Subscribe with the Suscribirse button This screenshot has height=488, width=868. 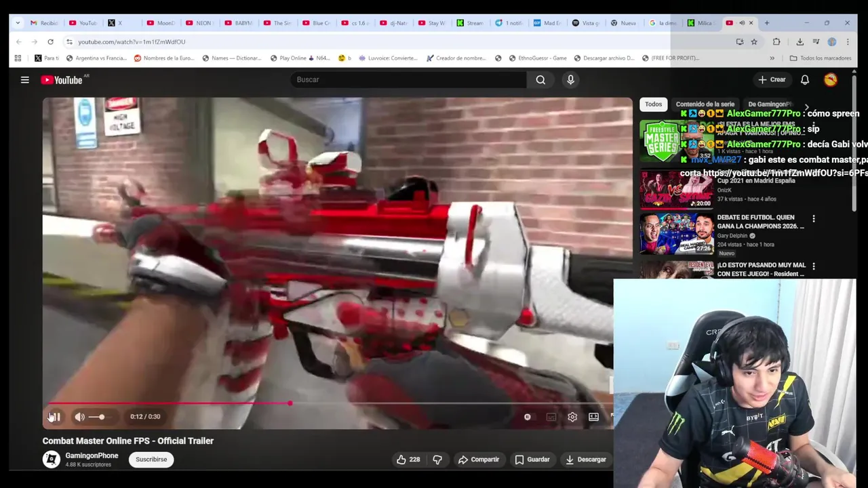coord(151,460)
